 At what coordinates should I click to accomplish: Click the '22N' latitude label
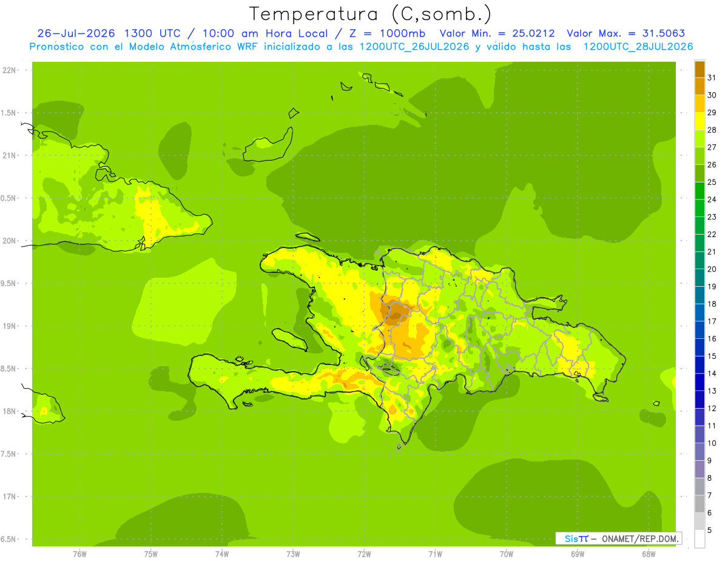point(10,70)
